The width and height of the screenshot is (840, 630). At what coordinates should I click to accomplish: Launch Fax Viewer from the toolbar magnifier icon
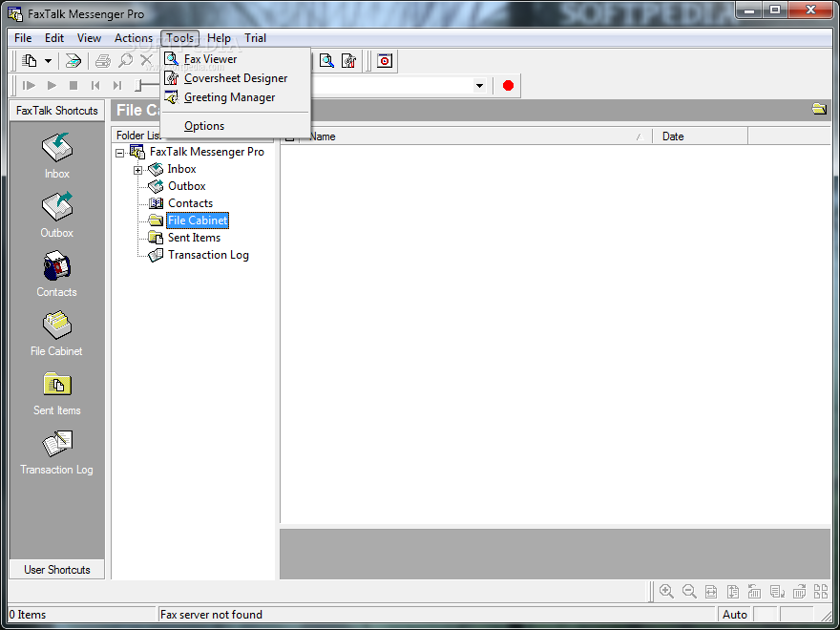point(326,60)
